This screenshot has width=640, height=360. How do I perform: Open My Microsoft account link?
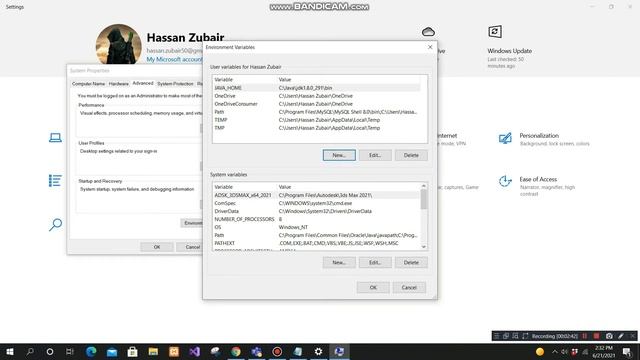pyautogui.click(x=174, y=60)
